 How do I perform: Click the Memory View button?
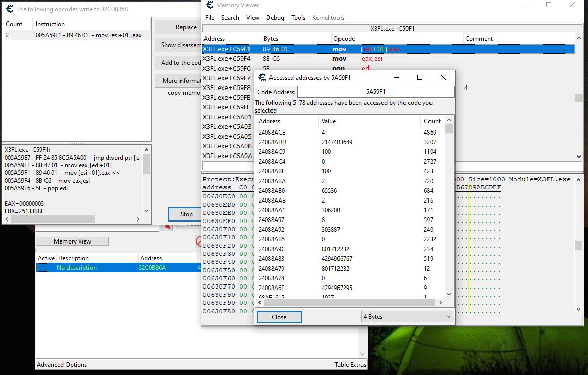[x=72, y=241]
